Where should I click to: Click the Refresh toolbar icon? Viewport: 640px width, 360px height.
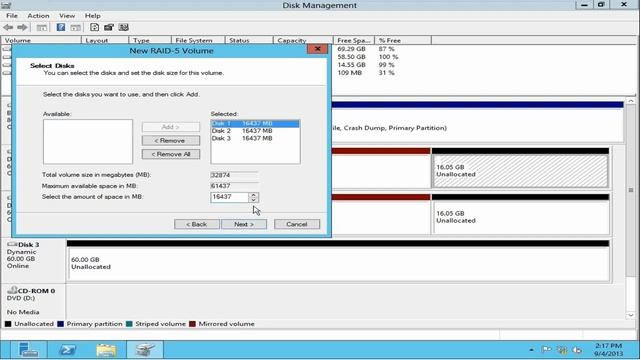point(94,27)
